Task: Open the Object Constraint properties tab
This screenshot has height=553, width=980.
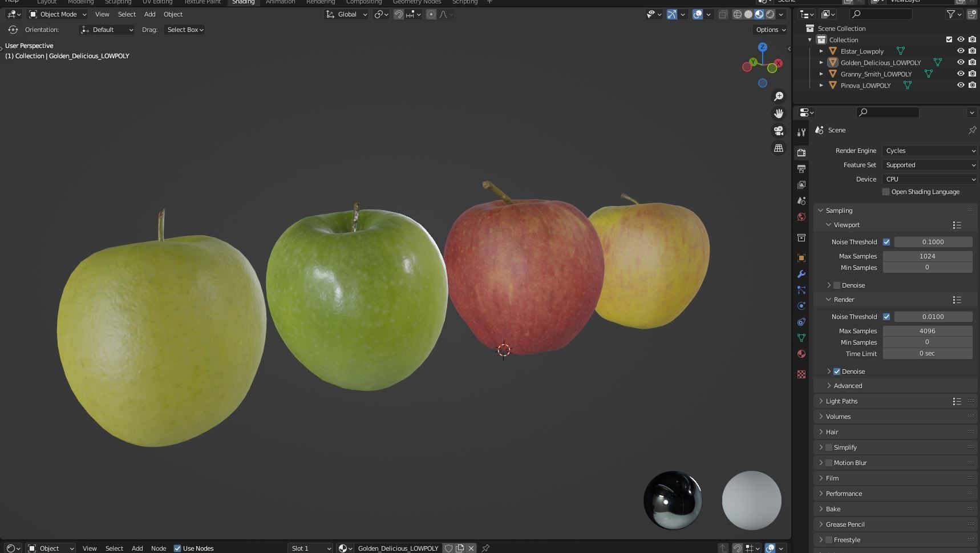Action: click(x=801, y=321)
